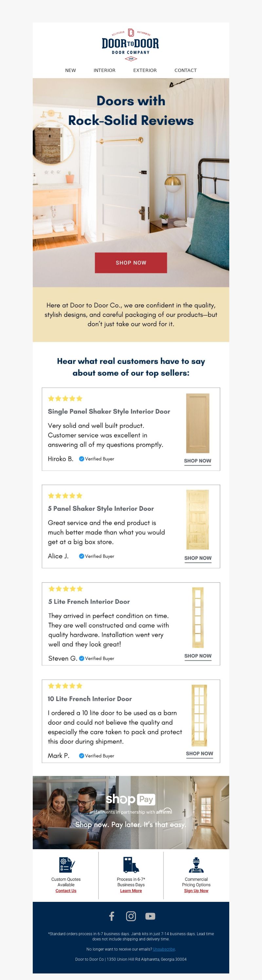262x980 pixels.
Task: Shop now for Single Panel Shaker door
Action: [197, 461]
